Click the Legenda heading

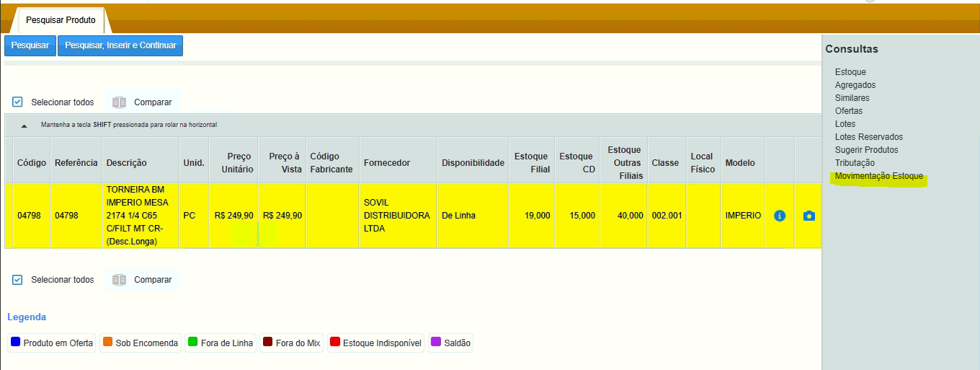(x=27, y=317)
